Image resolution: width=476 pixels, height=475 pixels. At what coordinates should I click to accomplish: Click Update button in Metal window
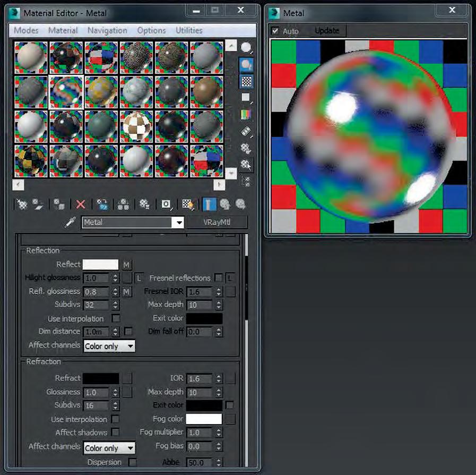coord(327,31)
